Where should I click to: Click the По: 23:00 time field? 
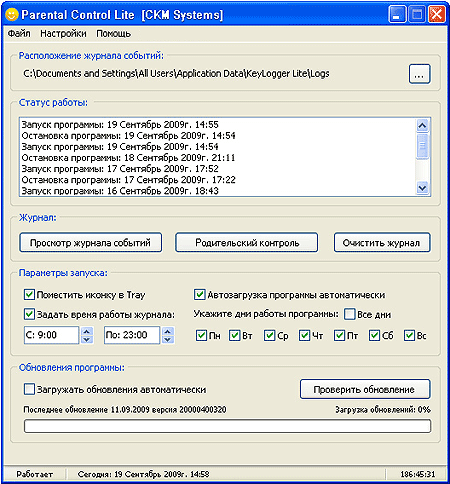tap(132, 335)
